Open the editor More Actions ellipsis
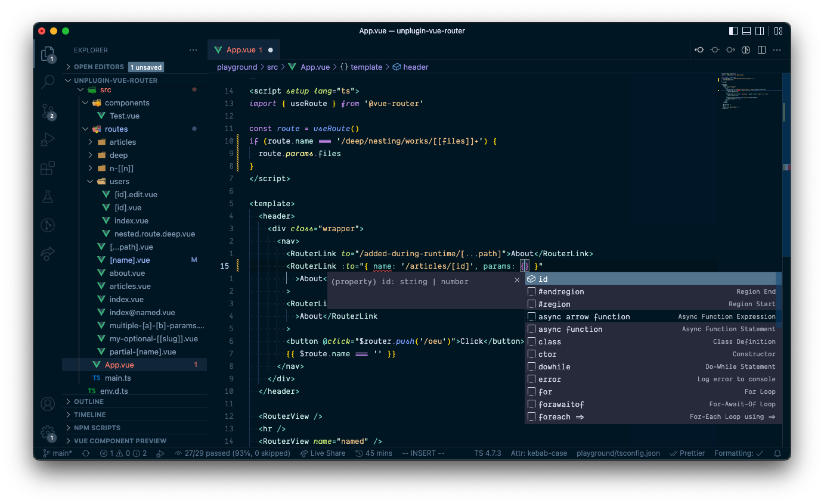This screenshot has height=504, width=824. point(777,50)
